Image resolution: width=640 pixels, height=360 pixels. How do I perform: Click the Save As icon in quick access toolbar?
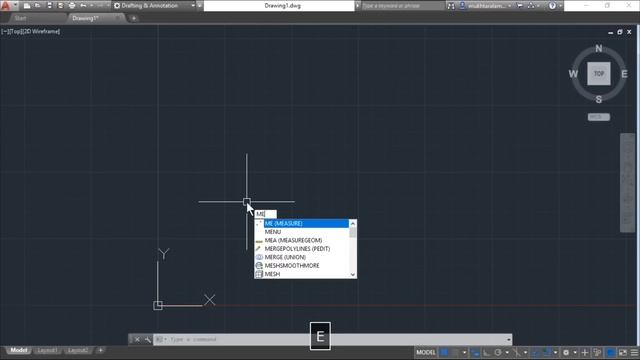click(60, 6)
